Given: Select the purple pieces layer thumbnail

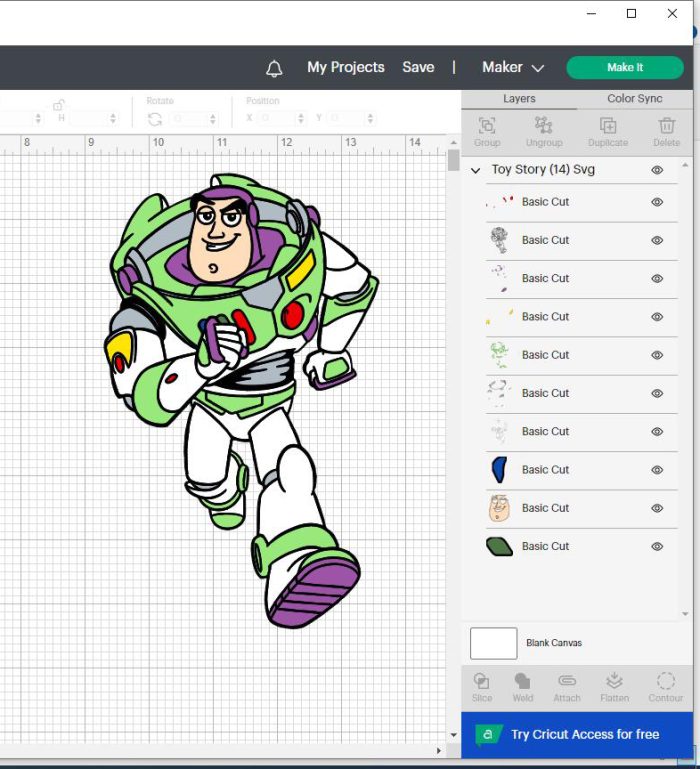Looking at the screenshot, I should tap(499, 279).
